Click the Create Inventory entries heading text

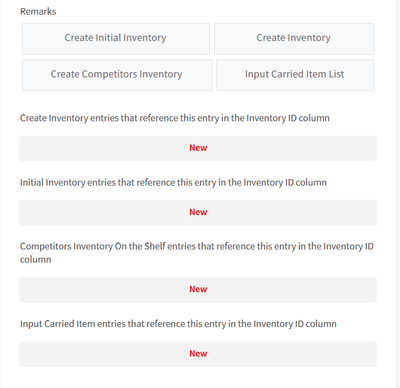pyautogui.click(x=175, y=118)
